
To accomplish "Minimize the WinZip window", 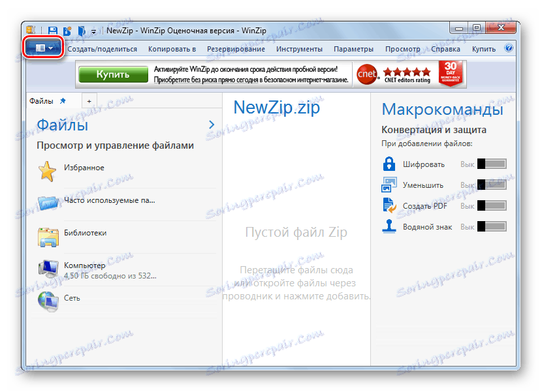I will [x=459, y=28].
